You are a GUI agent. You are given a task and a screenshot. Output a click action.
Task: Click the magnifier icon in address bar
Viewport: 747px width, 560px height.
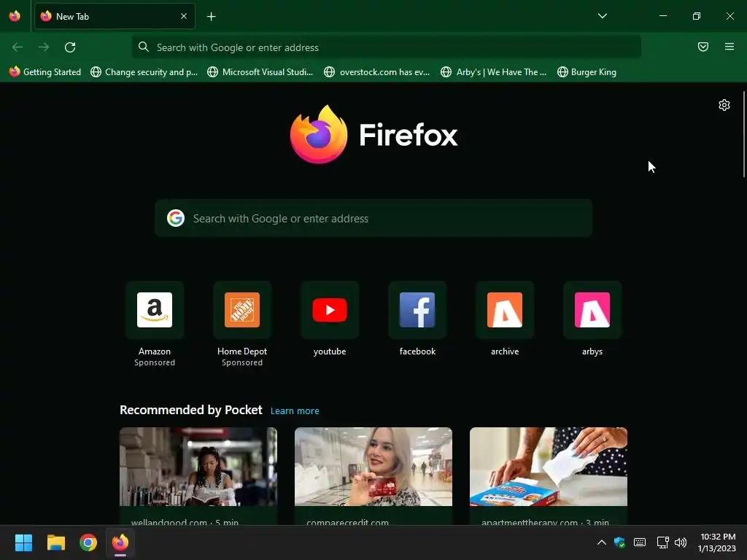click(x=144, y=47)
